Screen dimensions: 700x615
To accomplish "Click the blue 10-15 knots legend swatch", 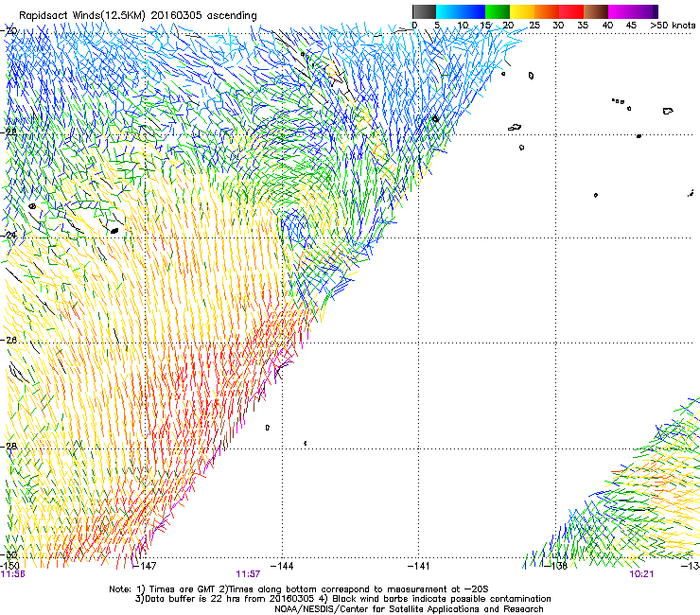I will (x=473, y=11).
